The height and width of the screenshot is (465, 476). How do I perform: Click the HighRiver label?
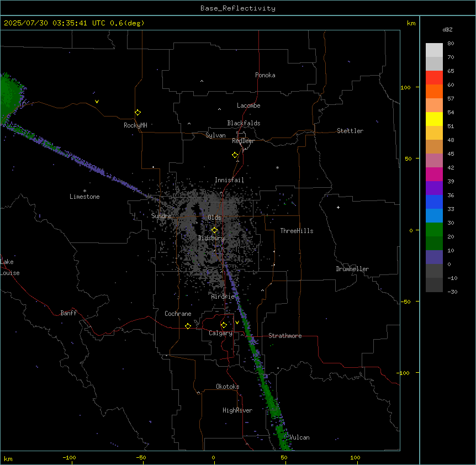(x=237, y=410)
